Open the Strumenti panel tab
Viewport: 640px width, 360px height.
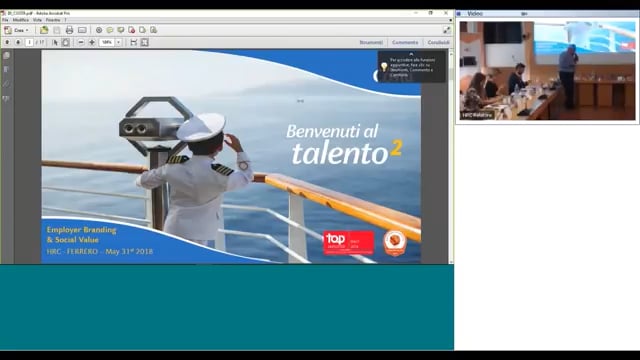tap(371, 42)
